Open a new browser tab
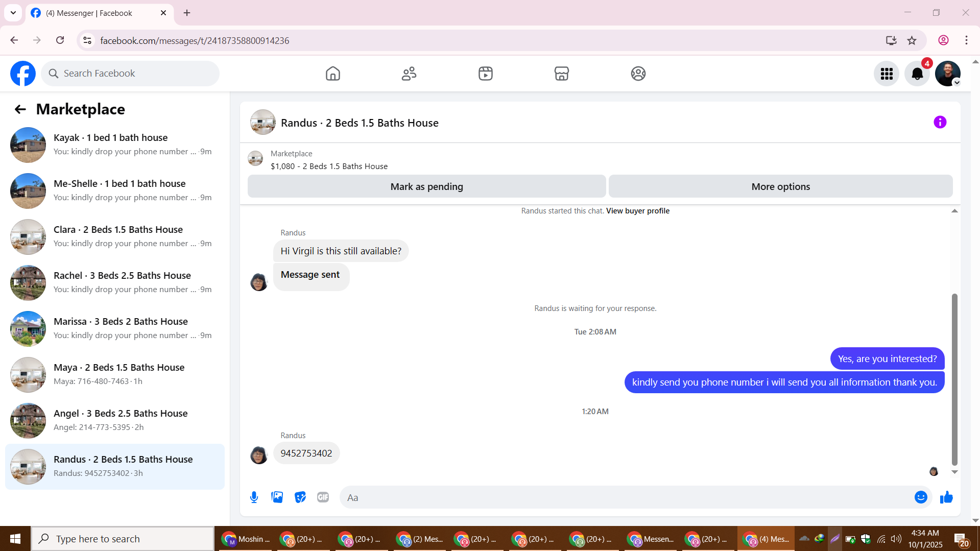Image resolution: width=980 pixels, height=551 pixels. click(x=187, y=13)
